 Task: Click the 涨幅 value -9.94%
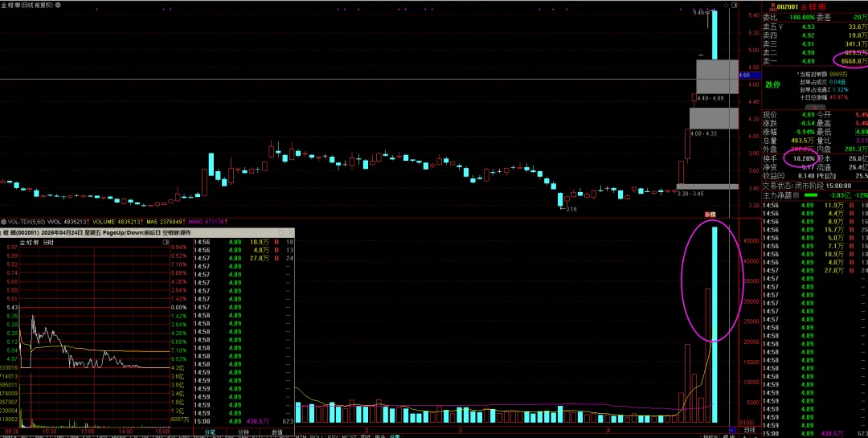(x=804, y=132)
